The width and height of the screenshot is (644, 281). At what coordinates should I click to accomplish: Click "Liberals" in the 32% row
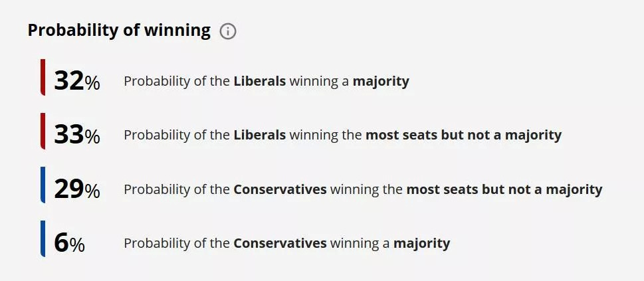(x=259, y=81)
